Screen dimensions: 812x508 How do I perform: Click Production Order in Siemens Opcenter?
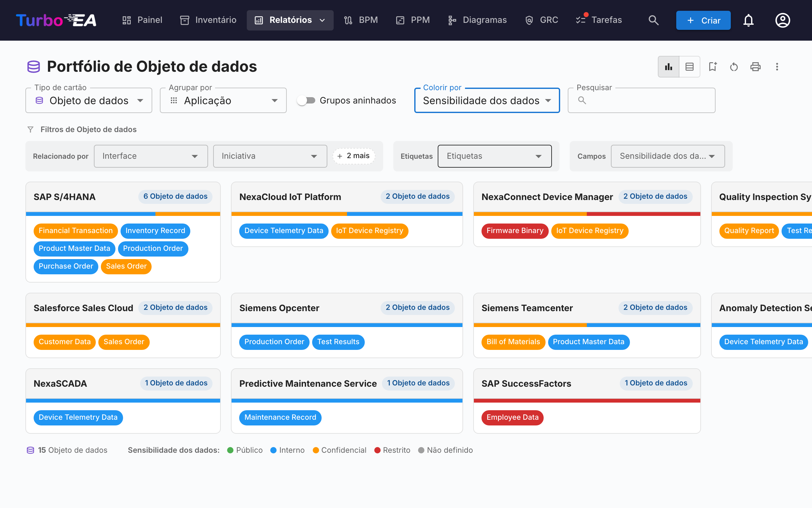click(274, 342)
